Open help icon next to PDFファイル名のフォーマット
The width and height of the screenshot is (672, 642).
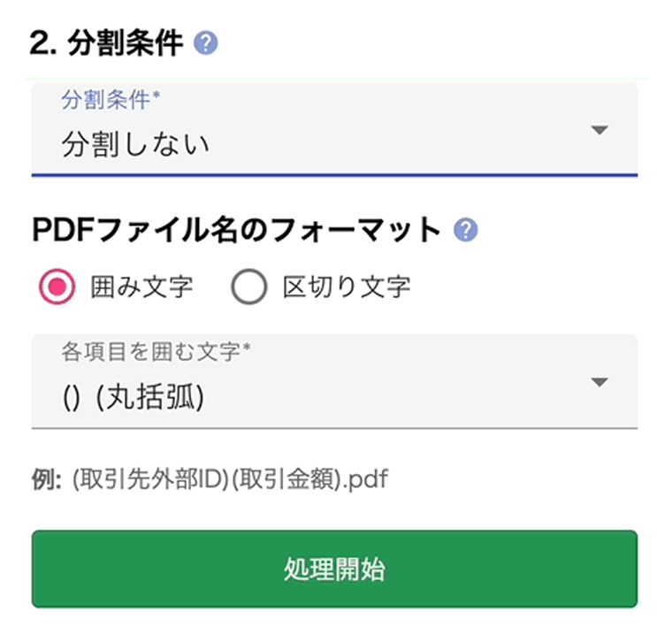[465, 231]
